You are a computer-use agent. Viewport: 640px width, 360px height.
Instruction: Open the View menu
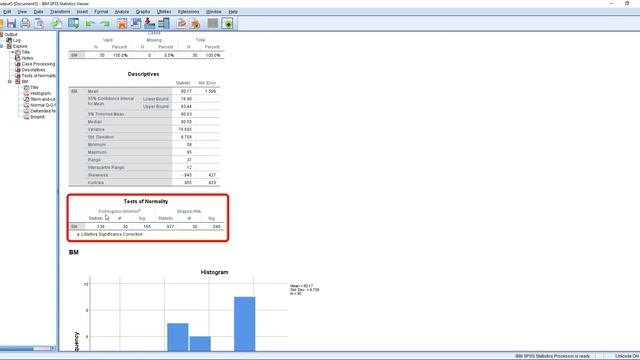click(x=22, y=12)
